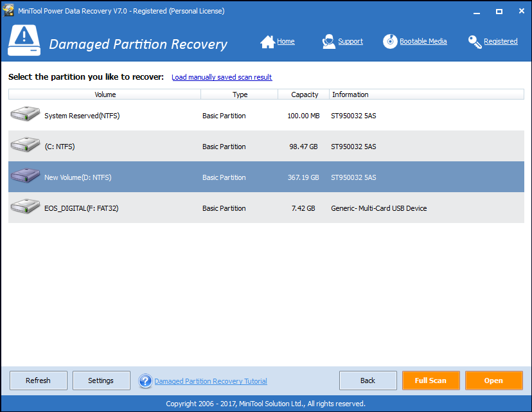The image size is (532, 412).
Task: Open the Registered link
Action: [x=501, y=41]
